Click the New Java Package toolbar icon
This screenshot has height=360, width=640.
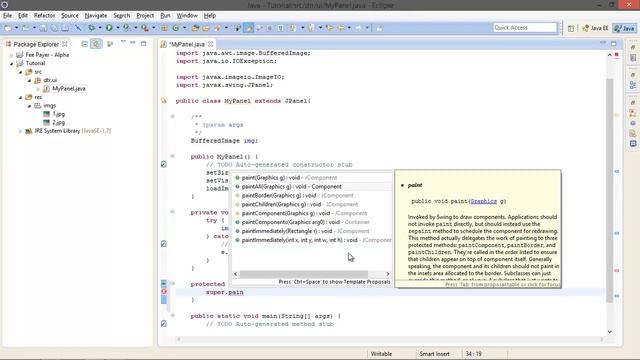(x=164, y=28)
